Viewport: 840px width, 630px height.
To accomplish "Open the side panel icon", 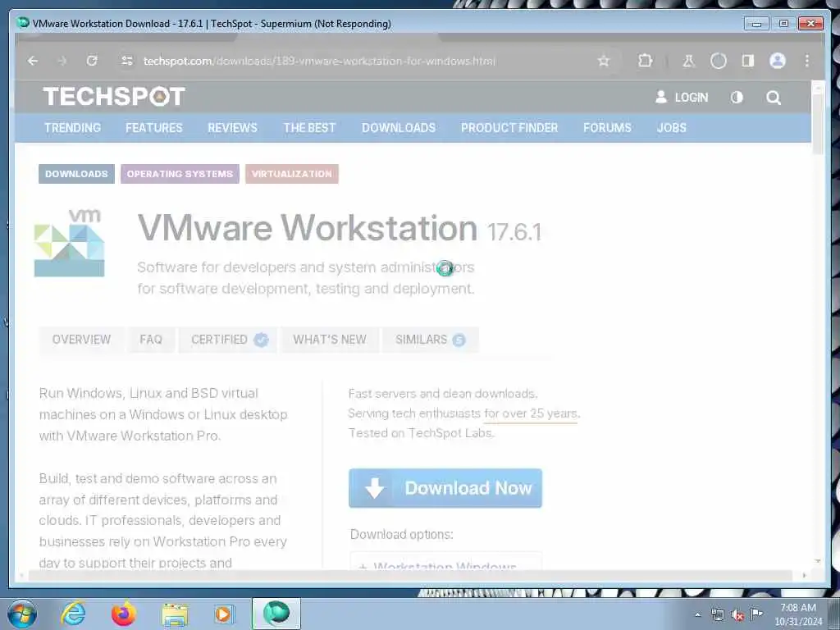I will (748, 61).
